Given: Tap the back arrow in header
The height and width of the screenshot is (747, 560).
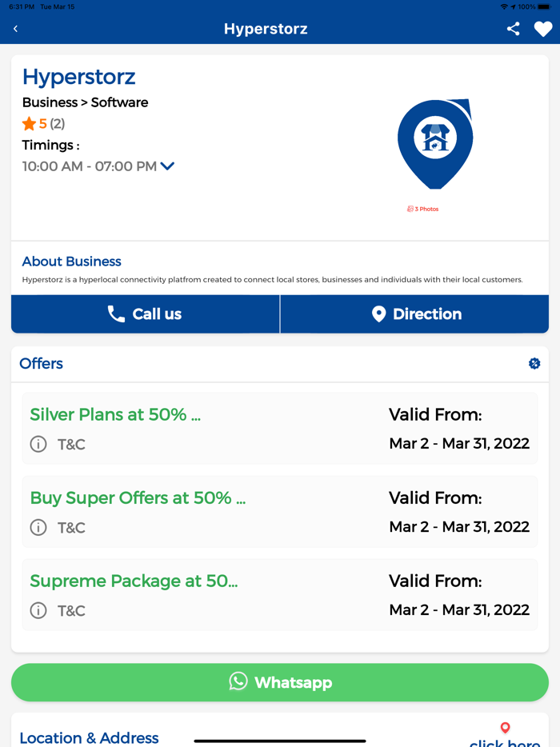Looking at the screenshot, I should coord(15,29).
